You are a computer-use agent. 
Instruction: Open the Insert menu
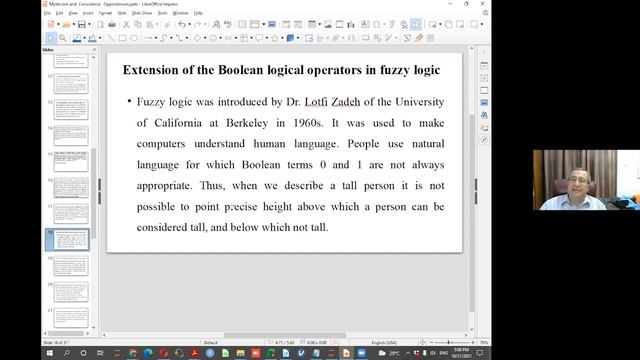coord(88,13)
